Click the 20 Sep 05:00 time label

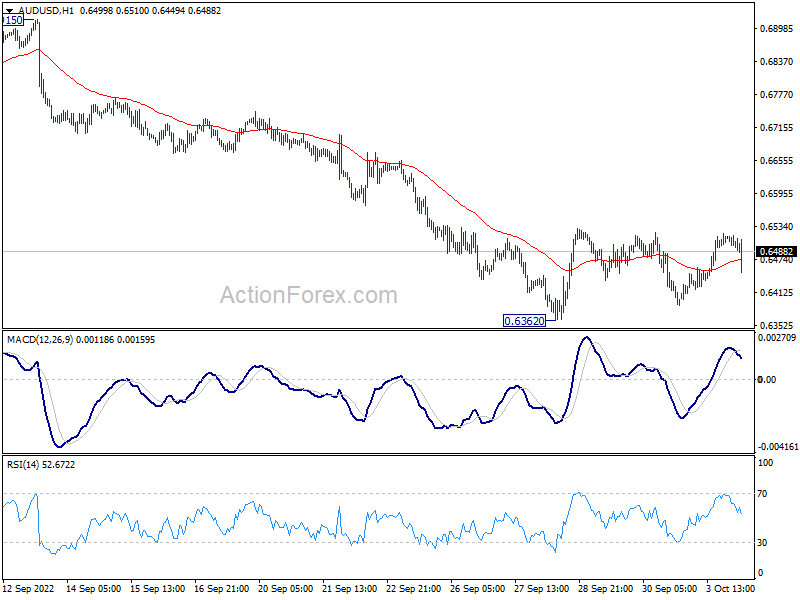tap(286, 589)
